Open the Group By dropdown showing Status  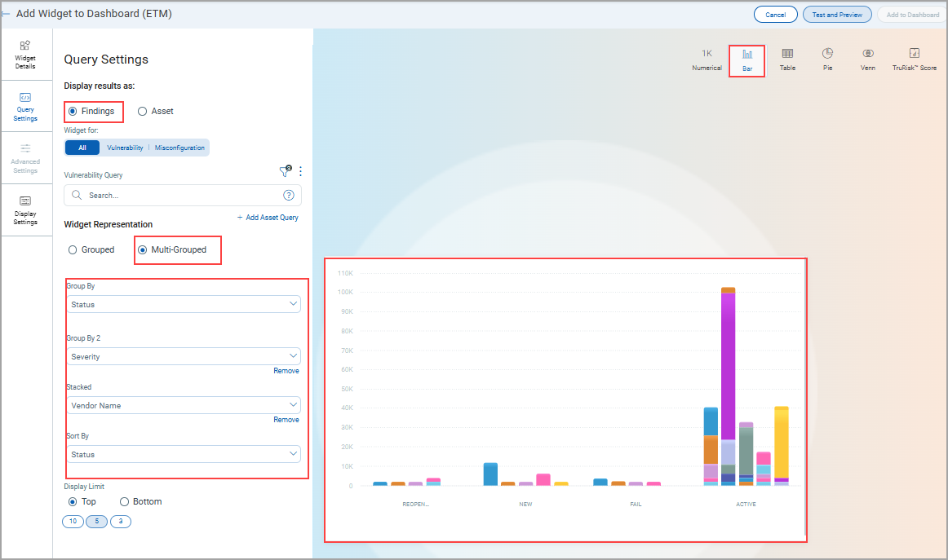click(x=184, y=303)
